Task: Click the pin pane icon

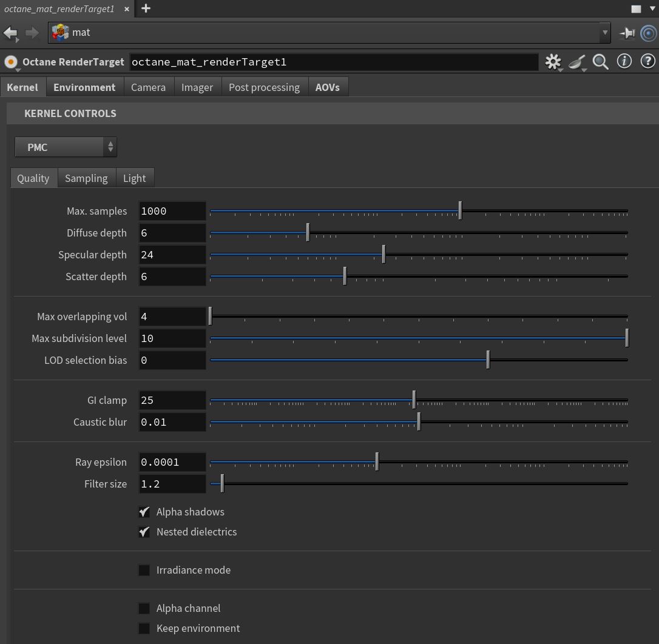Action: (627, 33)
